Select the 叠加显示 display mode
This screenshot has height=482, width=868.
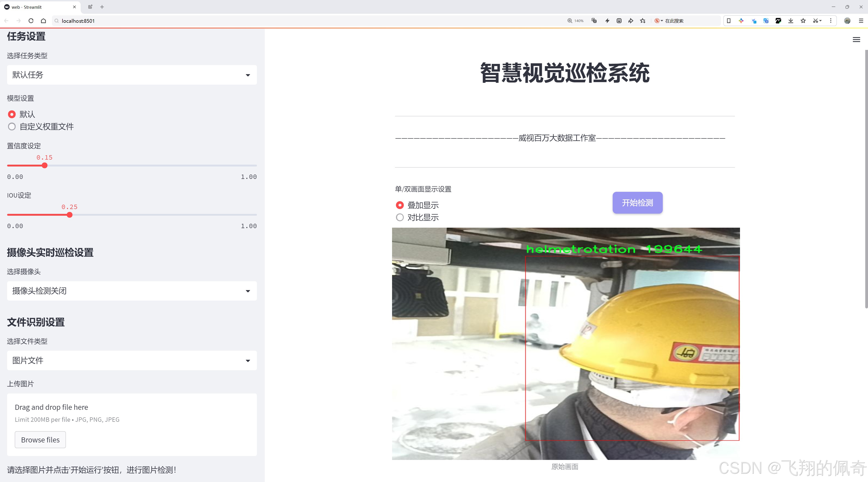[400, 205]
